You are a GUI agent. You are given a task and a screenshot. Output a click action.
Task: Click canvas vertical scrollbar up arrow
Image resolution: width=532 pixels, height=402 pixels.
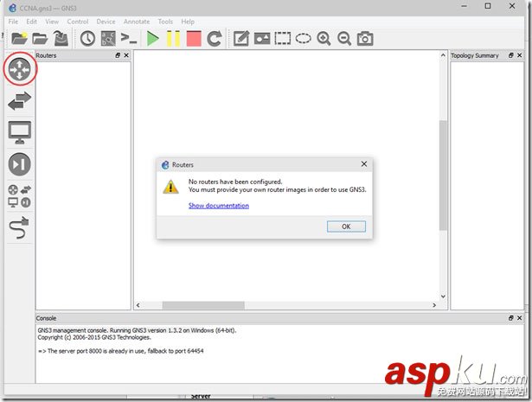pos(443,55)
